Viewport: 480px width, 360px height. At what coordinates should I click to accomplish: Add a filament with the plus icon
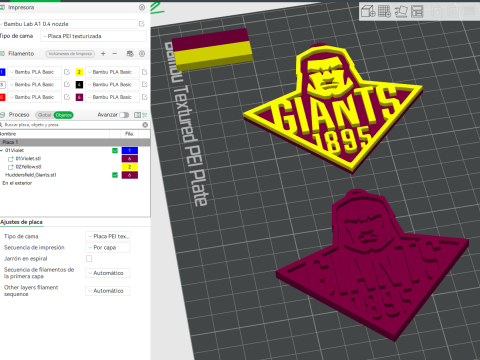click(x=103, y=53)
